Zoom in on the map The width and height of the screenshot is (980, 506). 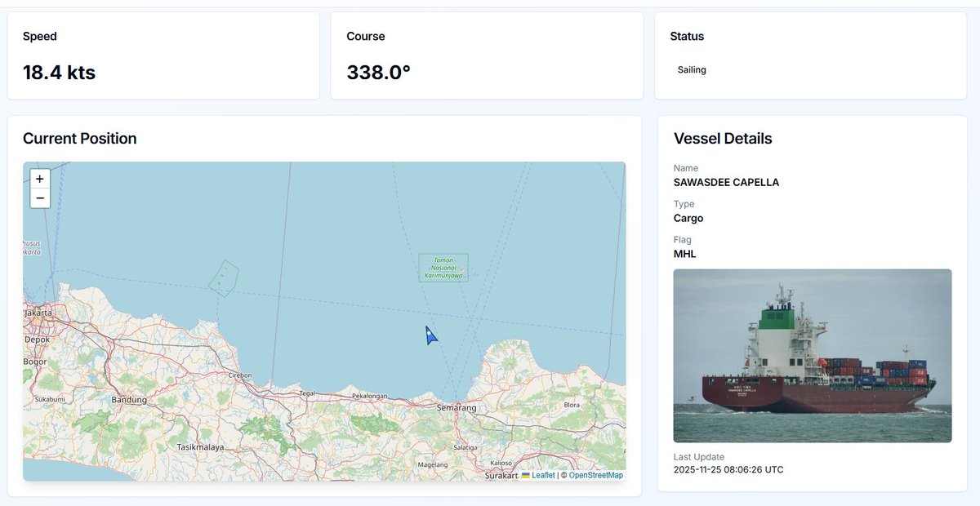[40, 178]
